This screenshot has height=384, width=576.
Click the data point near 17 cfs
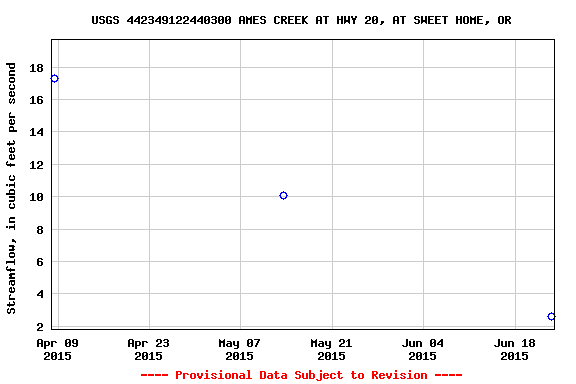pos(54,79)
